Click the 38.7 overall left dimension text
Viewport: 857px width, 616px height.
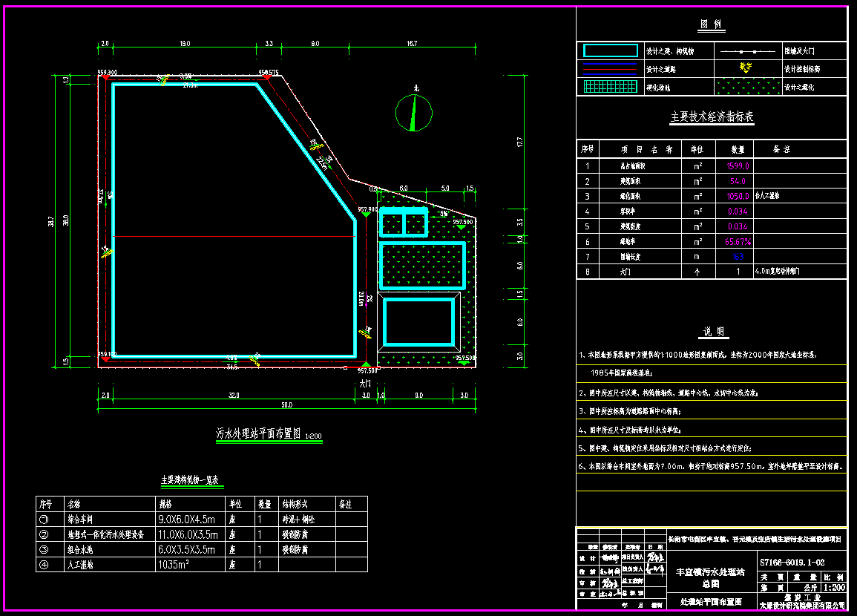tap(50, 220)
